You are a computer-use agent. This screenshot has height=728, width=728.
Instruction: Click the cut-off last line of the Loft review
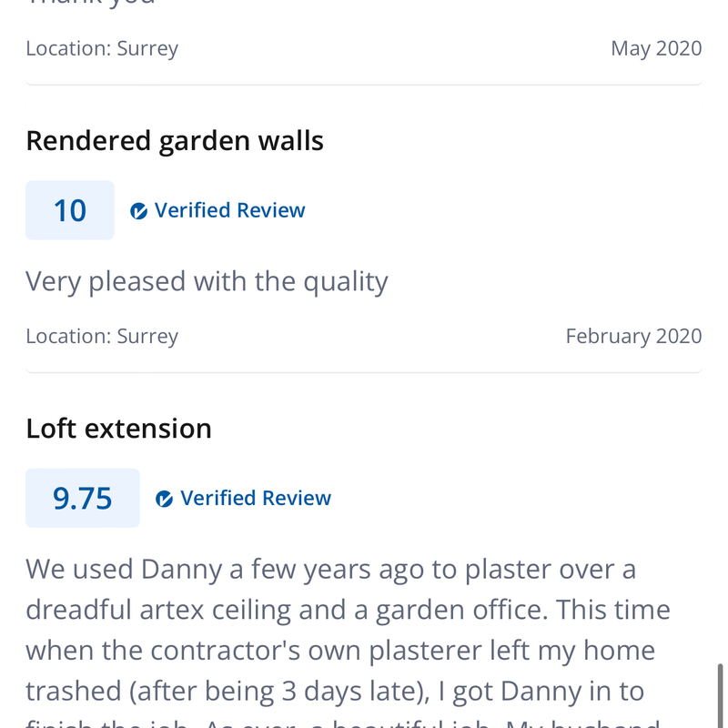tap(342, 723)
